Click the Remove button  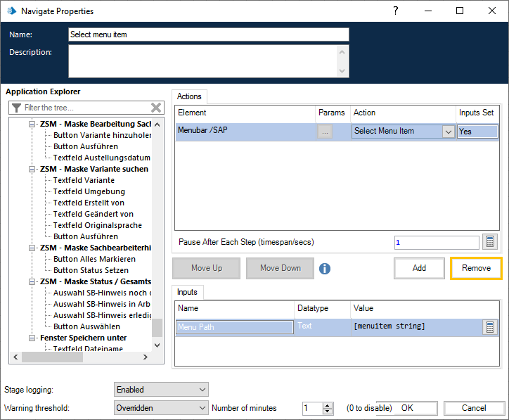(476, 268)
